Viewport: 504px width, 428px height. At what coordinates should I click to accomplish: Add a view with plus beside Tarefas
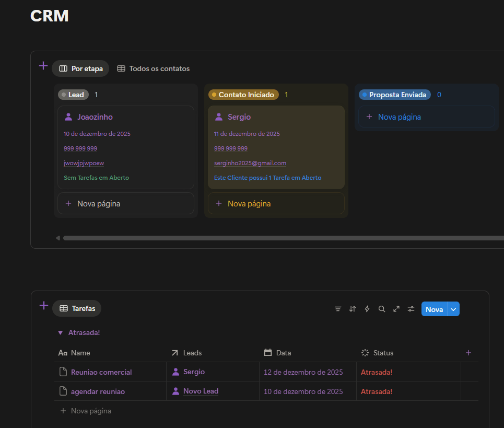click(44, 306)
